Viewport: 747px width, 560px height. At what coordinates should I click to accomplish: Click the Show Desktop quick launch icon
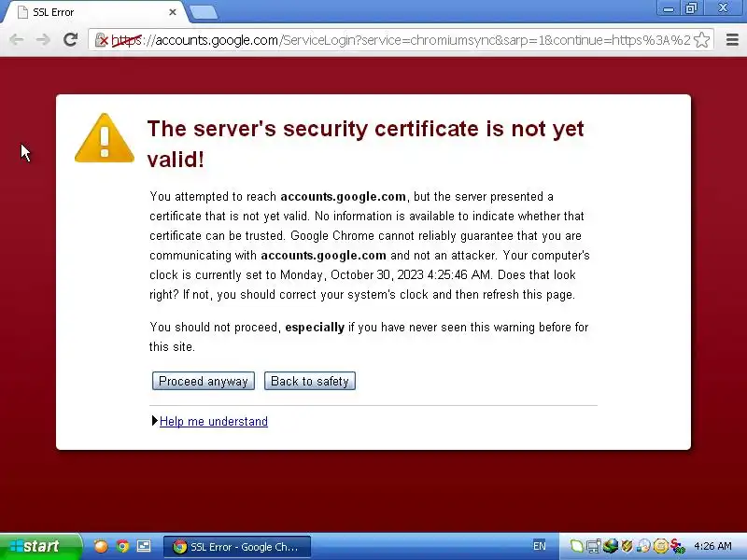(x=144, y=546)
